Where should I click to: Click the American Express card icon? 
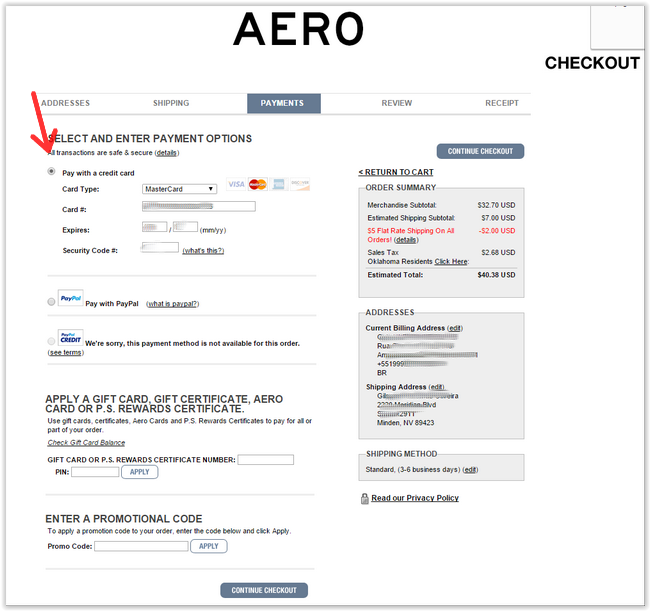point(279,184)
